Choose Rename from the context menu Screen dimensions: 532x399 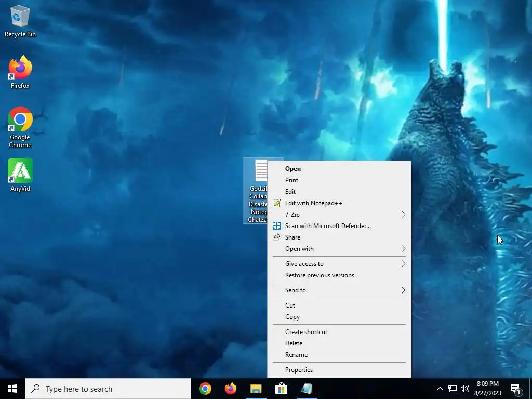pyautogui.click(x=339, y=354)
